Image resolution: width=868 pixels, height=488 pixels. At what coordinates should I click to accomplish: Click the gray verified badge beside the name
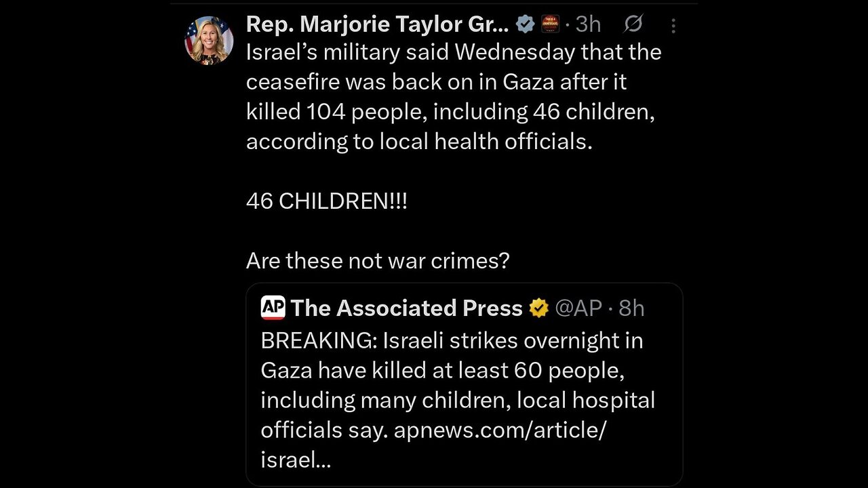click(525, 25)
